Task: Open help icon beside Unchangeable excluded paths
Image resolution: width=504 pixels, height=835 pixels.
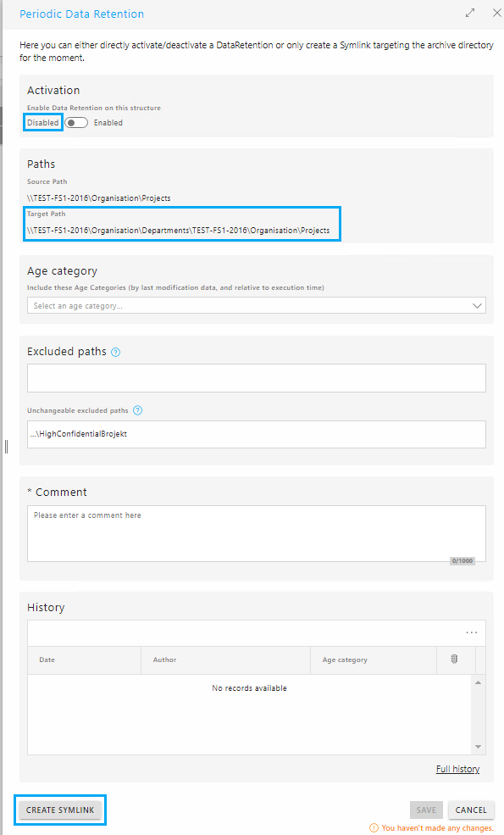Action: pos(137,410)
